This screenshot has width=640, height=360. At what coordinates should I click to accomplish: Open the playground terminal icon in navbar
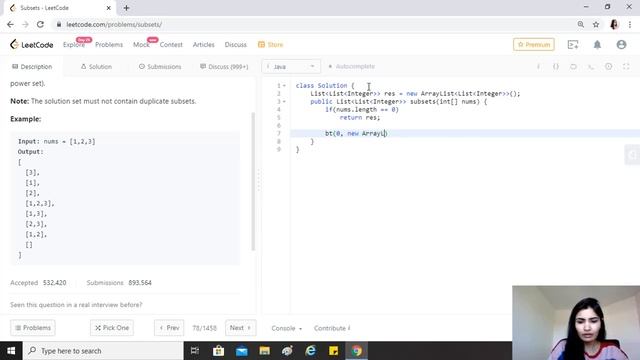pyautogui.click(x=573, y=44)
